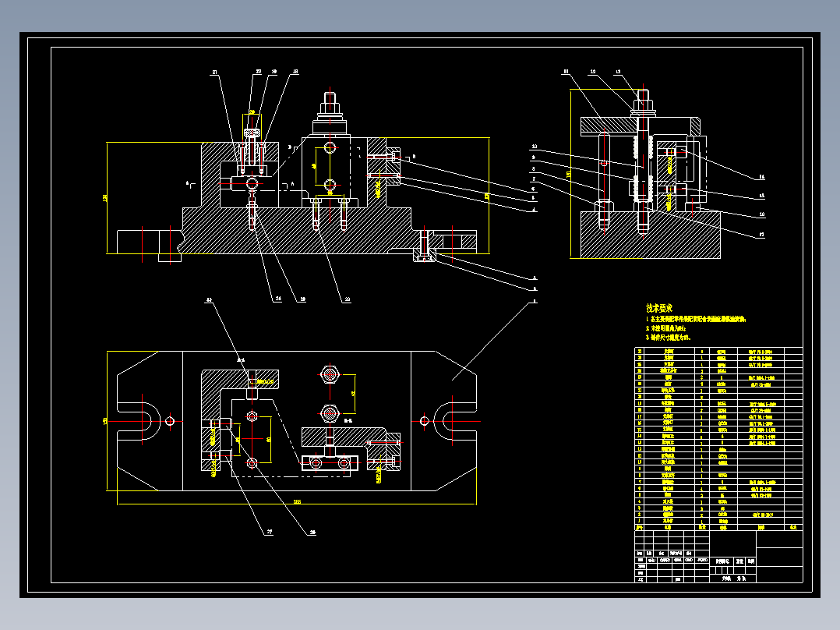Select the 255 length dimension under plan view
This screenshot has width=840, height=630.
[297, 502]
